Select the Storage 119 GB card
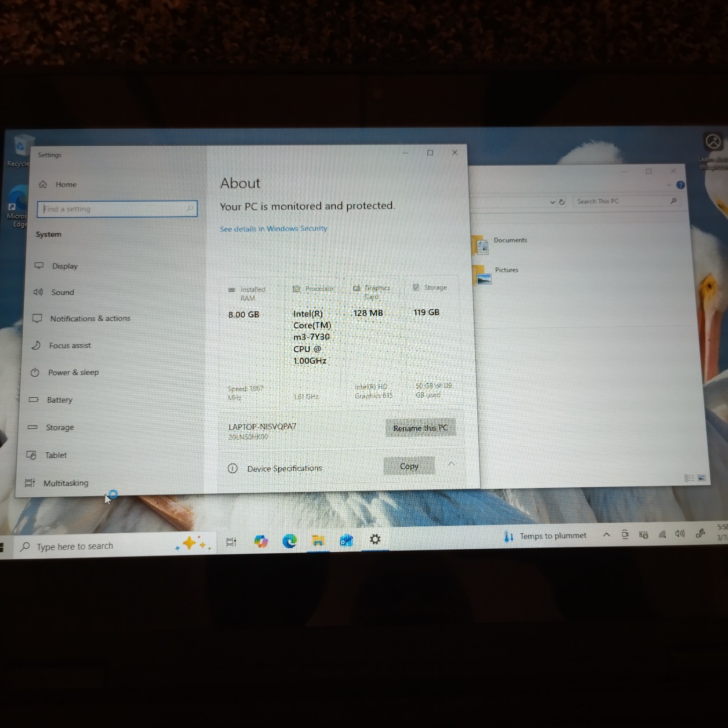 click(x=433, y=339)
